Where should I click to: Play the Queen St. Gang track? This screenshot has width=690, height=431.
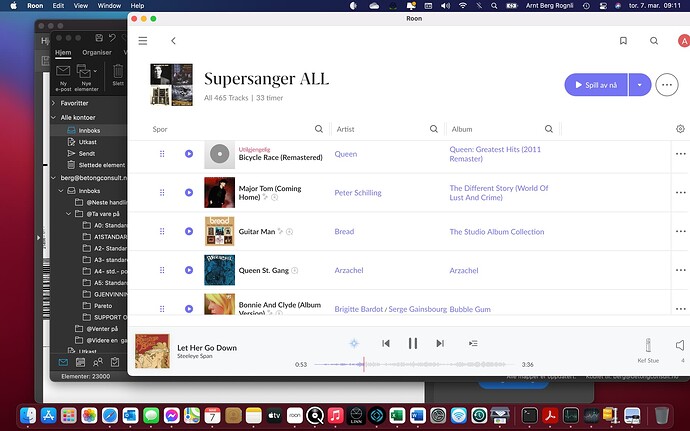tap(189, 270)
